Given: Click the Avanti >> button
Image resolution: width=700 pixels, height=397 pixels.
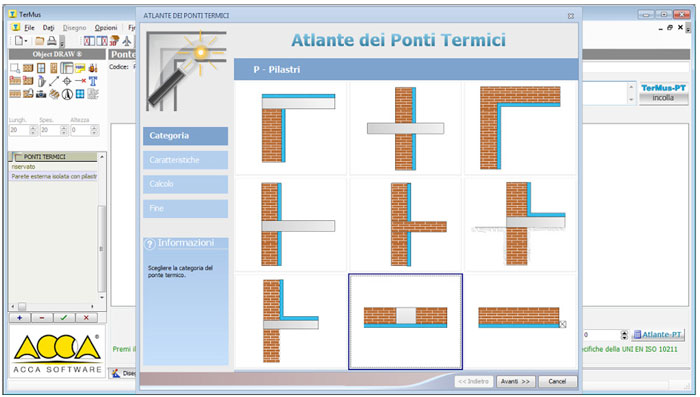Looking at the screenshot, I should point(515,381).
